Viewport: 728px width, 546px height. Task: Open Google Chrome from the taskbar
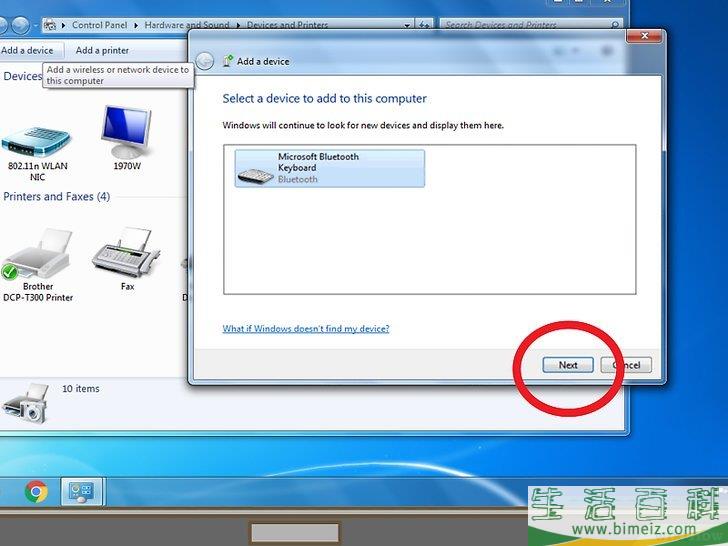pos(36,492)
